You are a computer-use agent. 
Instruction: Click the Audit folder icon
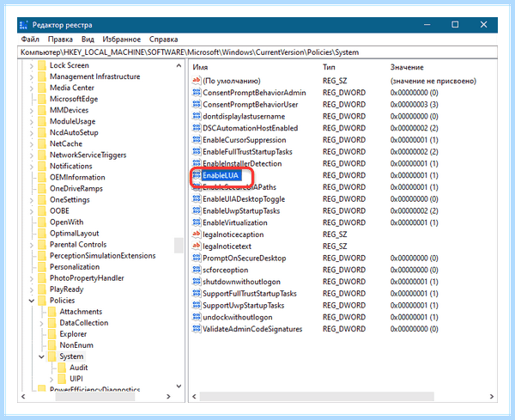62,368
